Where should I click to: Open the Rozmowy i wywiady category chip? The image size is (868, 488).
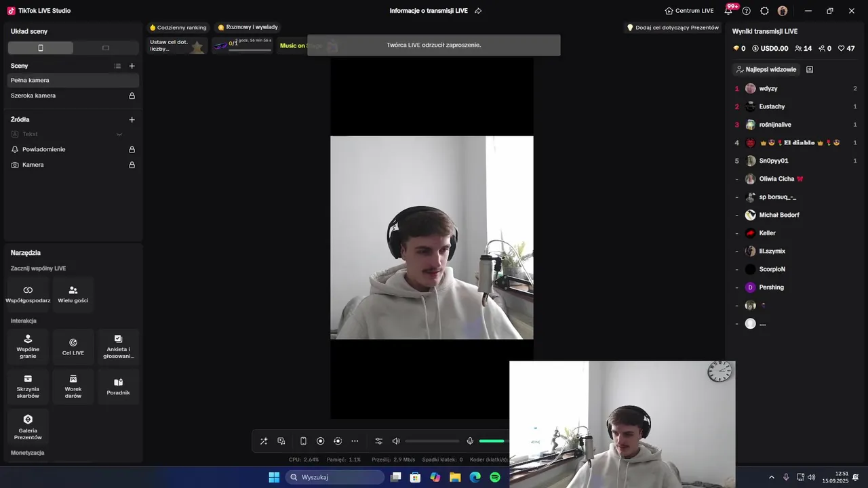tap(248, 27)
